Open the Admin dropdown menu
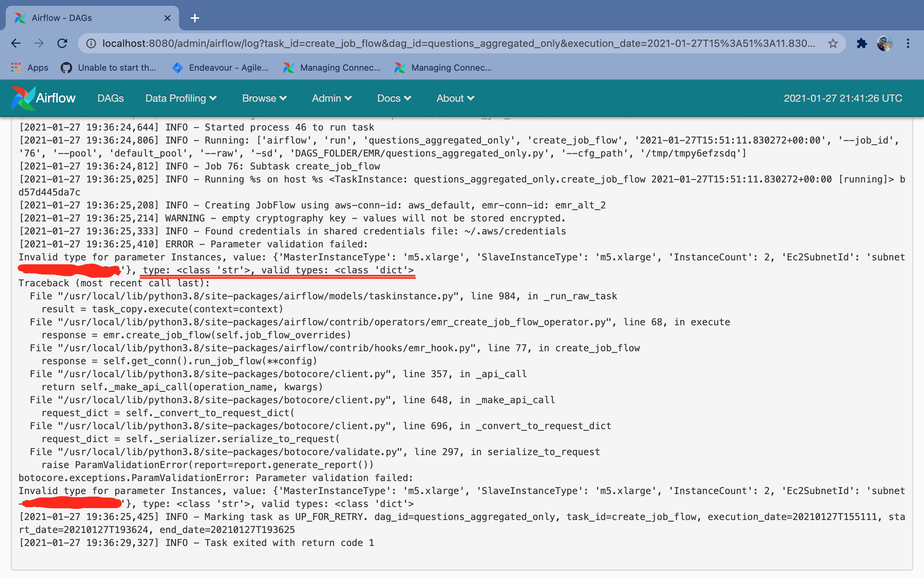Screen dimensions: 924x577 [x=331, y=98]
